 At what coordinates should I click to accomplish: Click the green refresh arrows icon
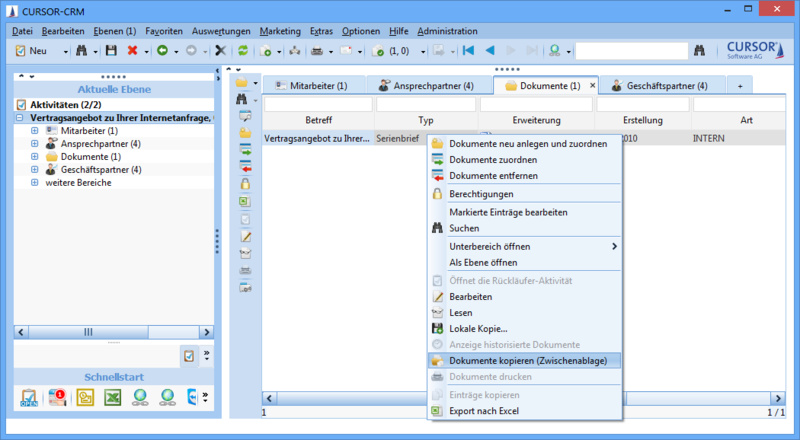pyautogui.click(x=242, y=50)
